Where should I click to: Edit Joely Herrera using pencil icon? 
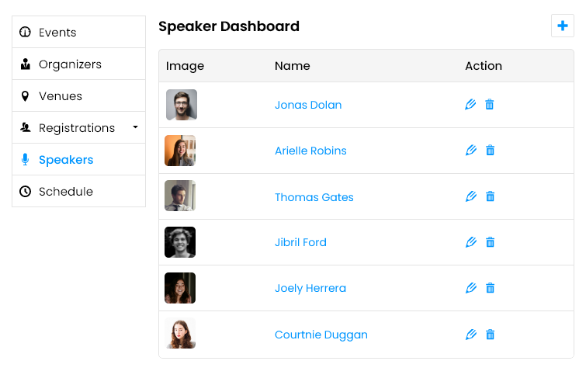pyautogui.click(x=471, y=288)
